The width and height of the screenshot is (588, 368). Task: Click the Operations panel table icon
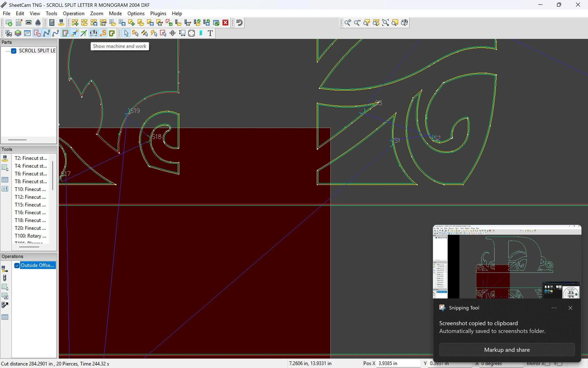tap(5, 317)
